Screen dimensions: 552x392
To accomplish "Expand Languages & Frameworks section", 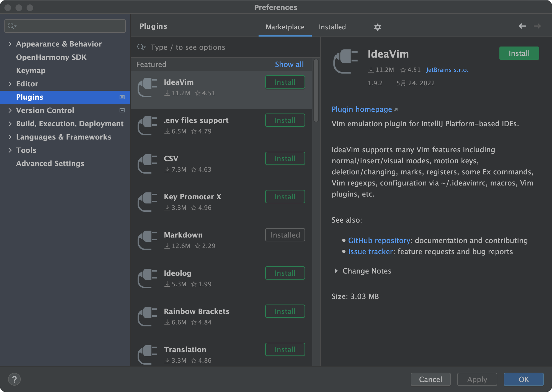I will 10,137.
